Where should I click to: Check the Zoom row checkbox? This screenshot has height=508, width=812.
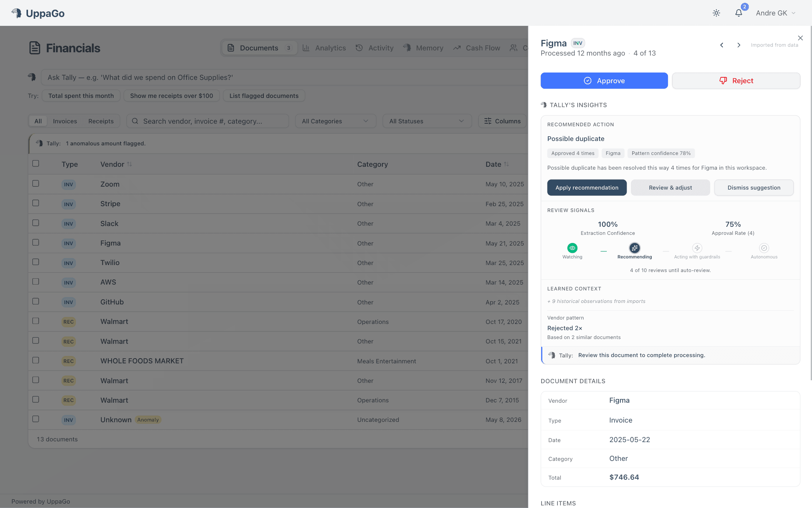[x=36, y=183]
